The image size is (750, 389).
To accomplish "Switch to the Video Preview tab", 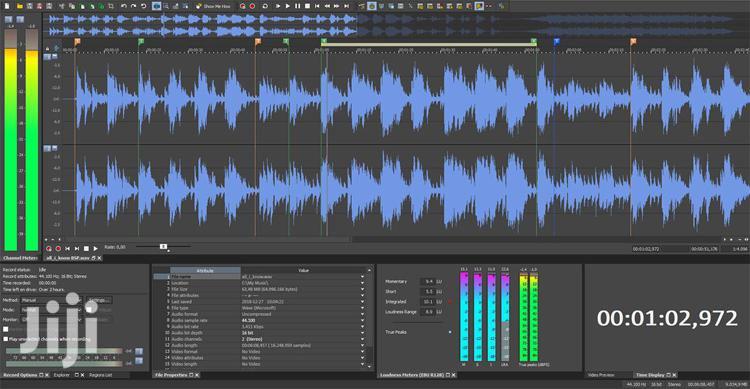I will point(601,375).
